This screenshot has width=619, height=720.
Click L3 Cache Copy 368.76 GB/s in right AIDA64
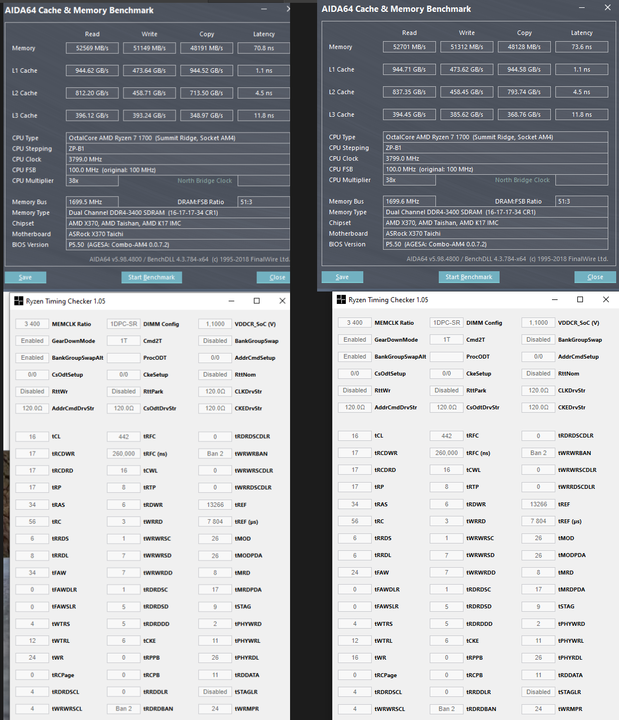[524, 114]
